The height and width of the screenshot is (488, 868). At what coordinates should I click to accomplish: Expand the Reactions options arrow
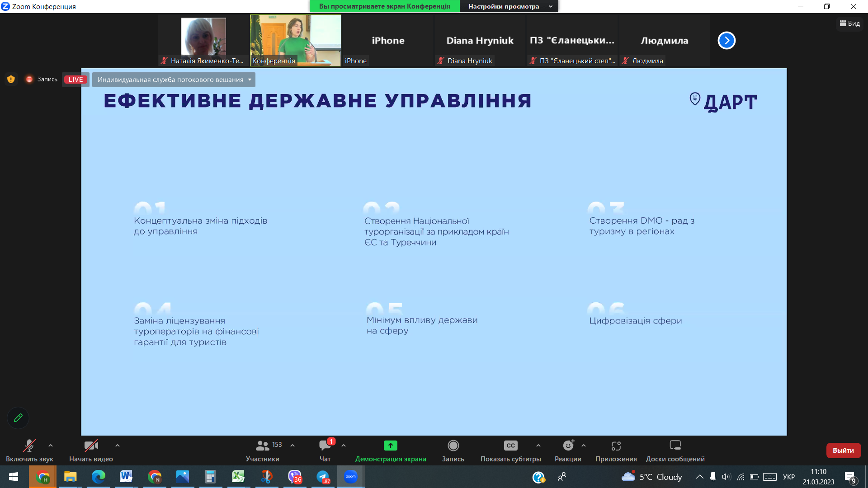(x=584, y=446)
